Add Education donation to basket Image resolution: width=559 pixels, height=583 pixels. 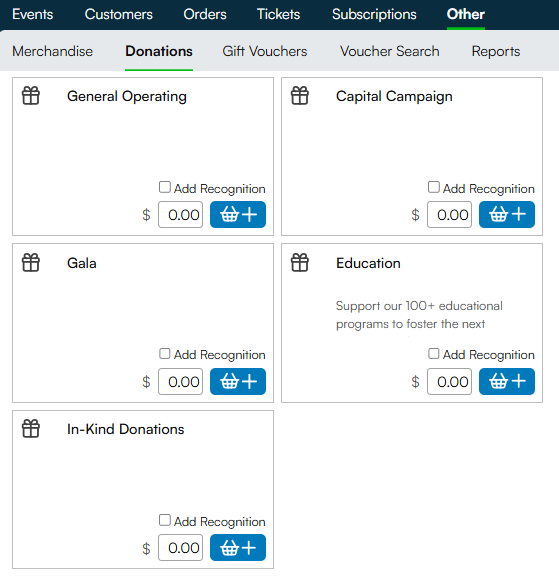507,381
